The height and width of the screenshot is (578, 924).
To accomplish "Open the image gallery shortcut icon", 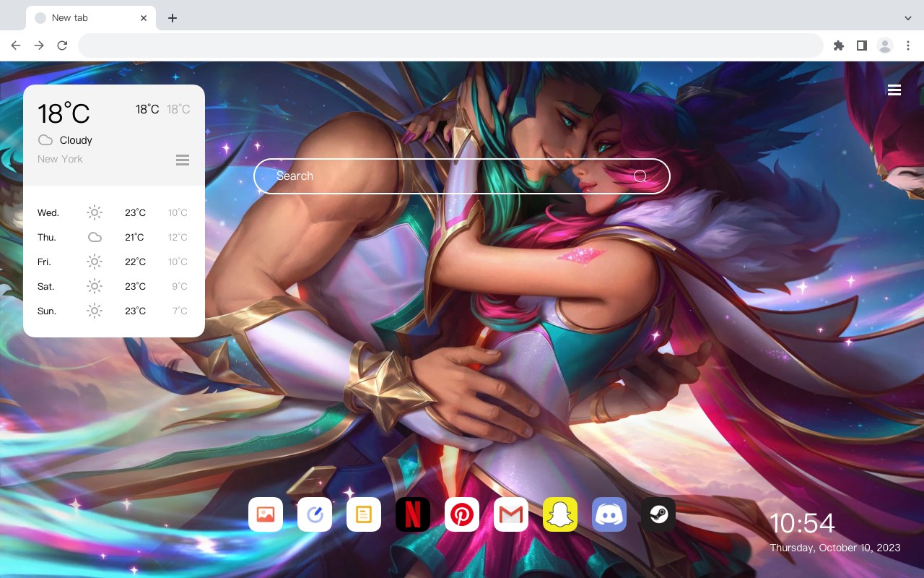I will (266, 514).
